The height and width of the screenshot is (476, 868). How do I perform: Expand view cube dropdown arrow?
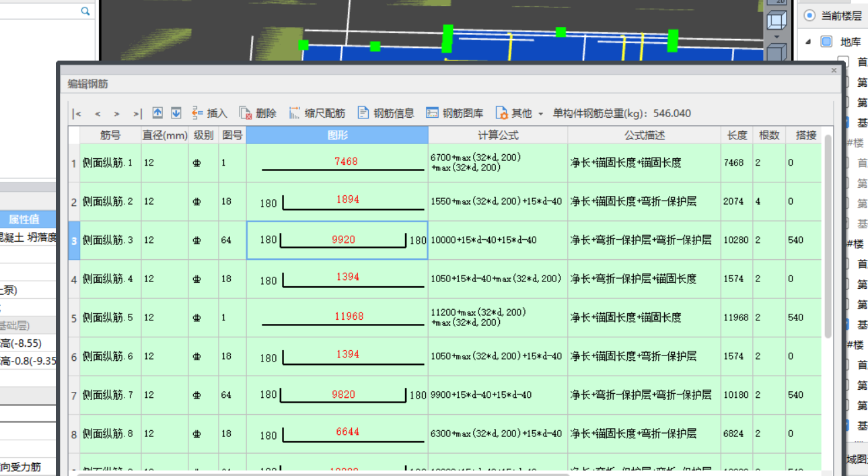(776, 36)
